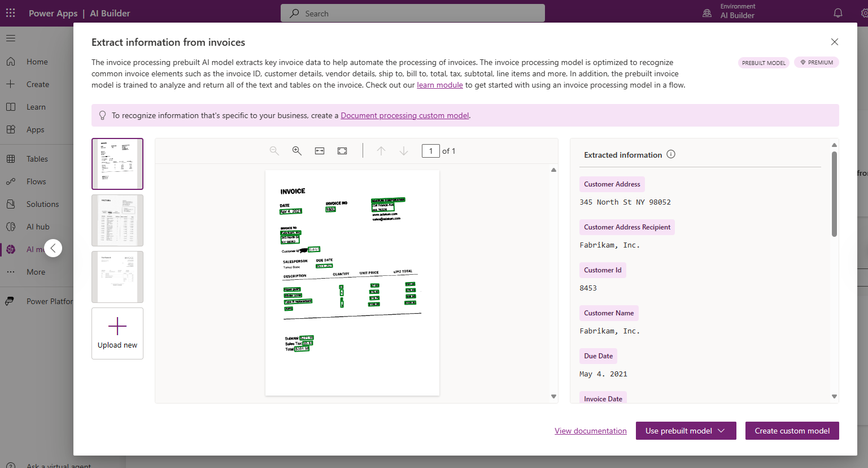This screenshot has height=468, width=868.
Task: Click the Apps icon in sidebar
Action: pyautogui.click(x=11, y=129)
